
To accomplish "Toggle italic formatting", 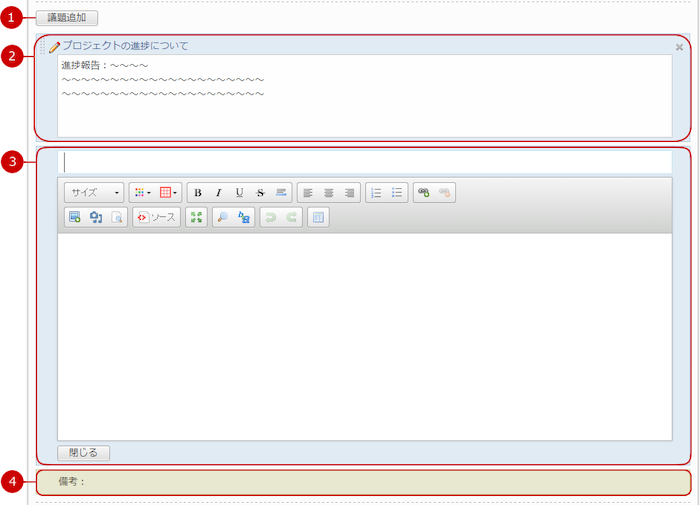I will coord(218,192).
